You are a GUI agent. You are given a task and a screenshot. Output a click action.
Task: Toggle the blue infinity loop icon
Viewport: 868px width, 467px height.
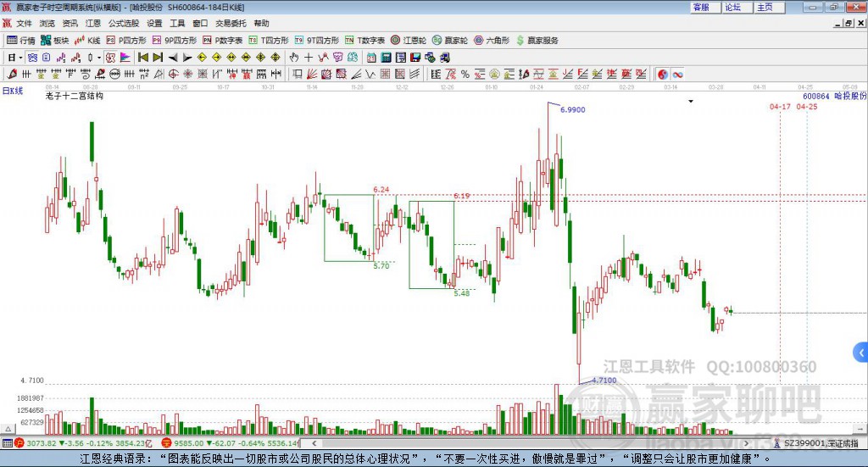coord(677,74)
